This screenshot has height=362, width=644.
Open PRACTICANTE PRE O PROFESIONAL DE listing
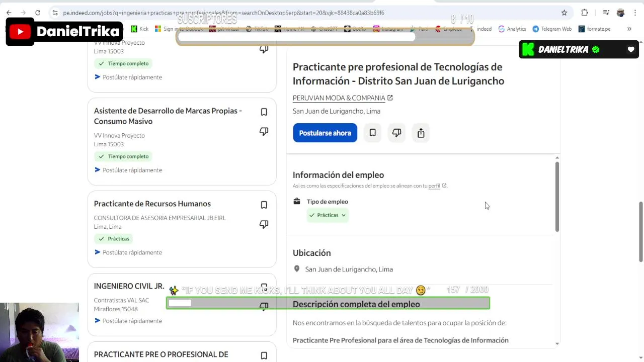pyautogui.click(x=161, y=354)
